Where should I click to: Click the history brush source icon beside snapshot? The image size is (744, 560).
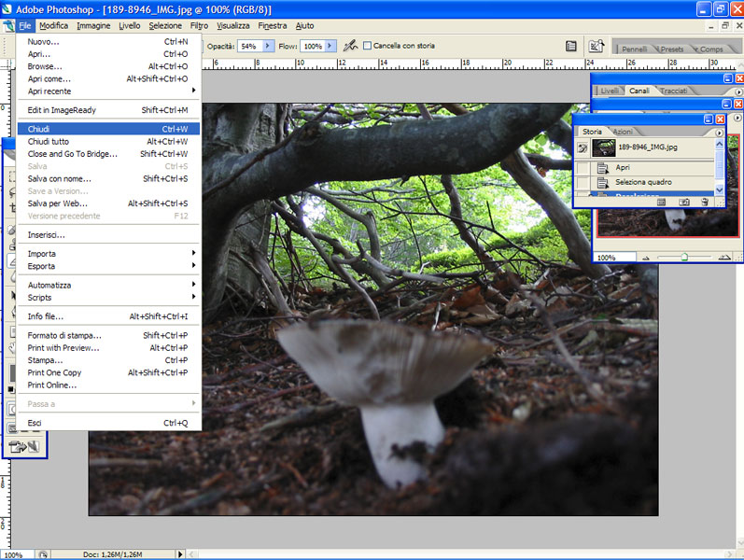point(583,147)
